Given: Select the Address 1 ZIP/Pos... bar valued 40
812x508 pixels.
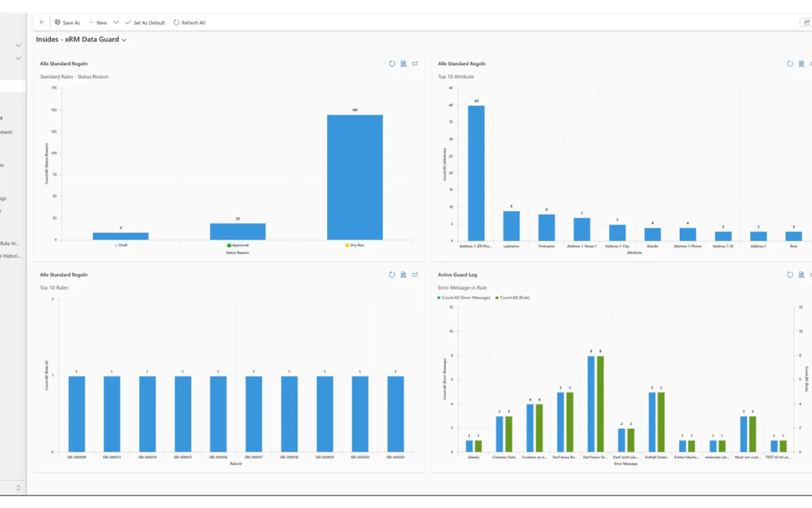Looking at the screenshot, I should (x=476, y=173).
